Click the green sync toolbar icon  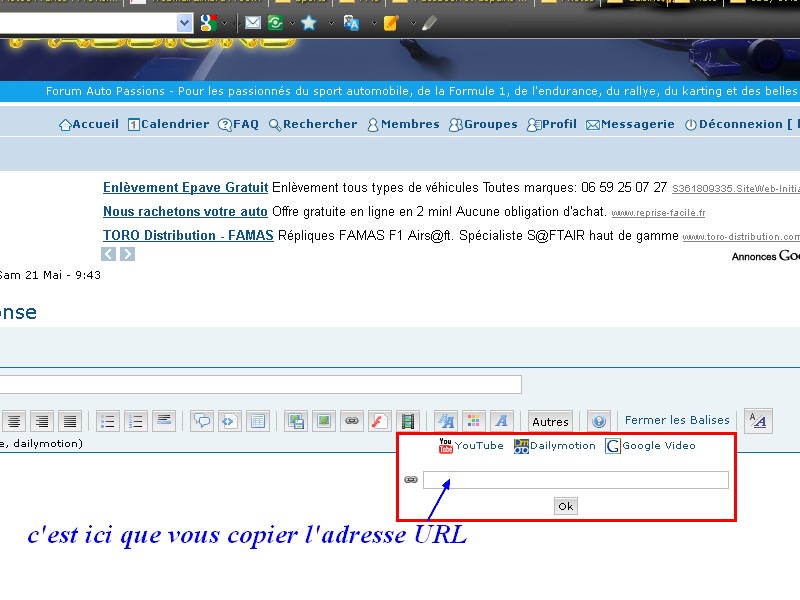click(276, 23)
